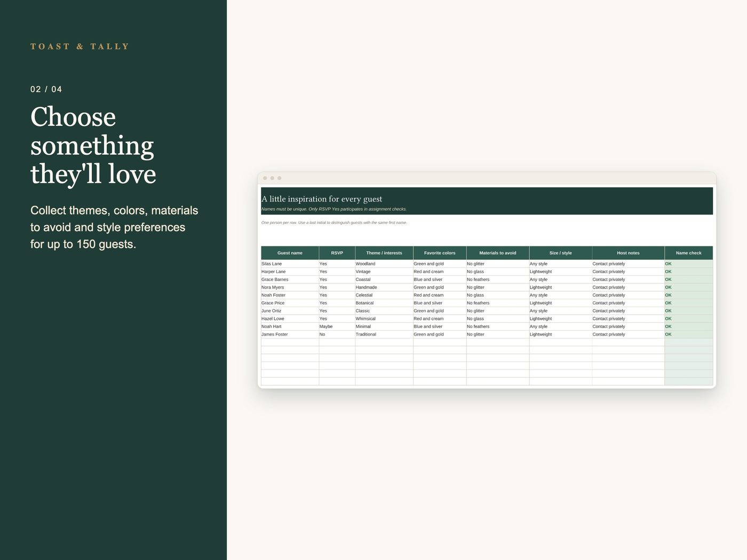Click the June Ortiz guest cell
Screen dimensions: 747x560
pyautogui.click(x=290, y=311)
